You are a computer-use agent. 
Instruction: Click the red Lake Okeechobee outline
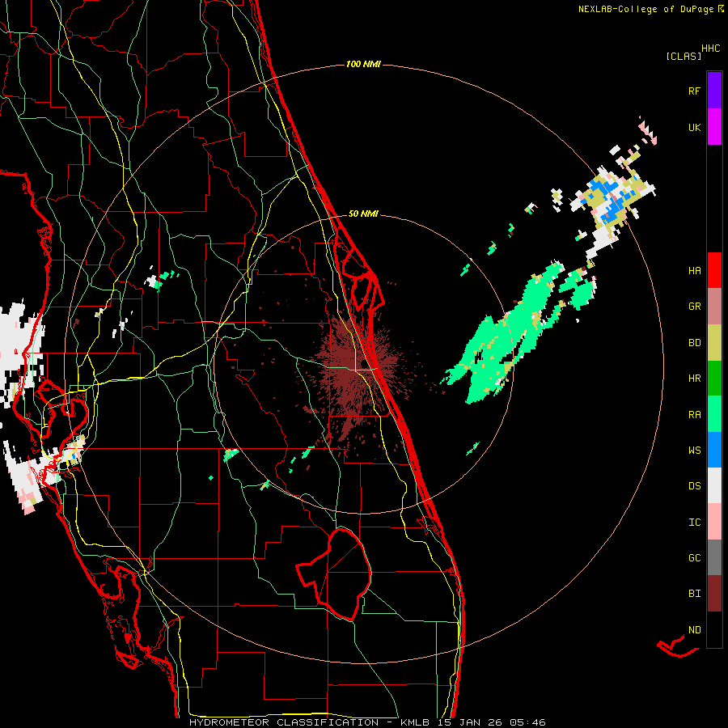coord(334,574)
